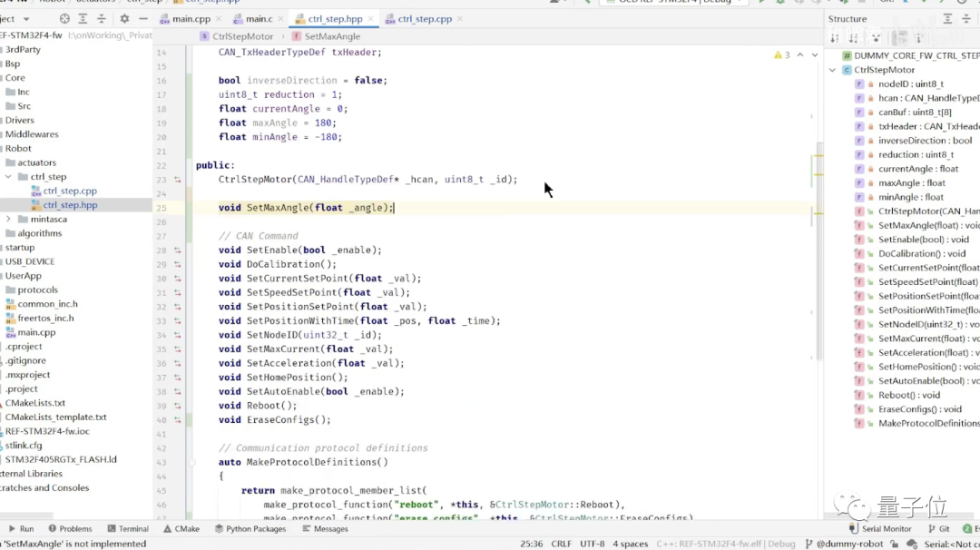
Task: Click the warnings indicator showing 3
Action: click(x=781, y=55)
